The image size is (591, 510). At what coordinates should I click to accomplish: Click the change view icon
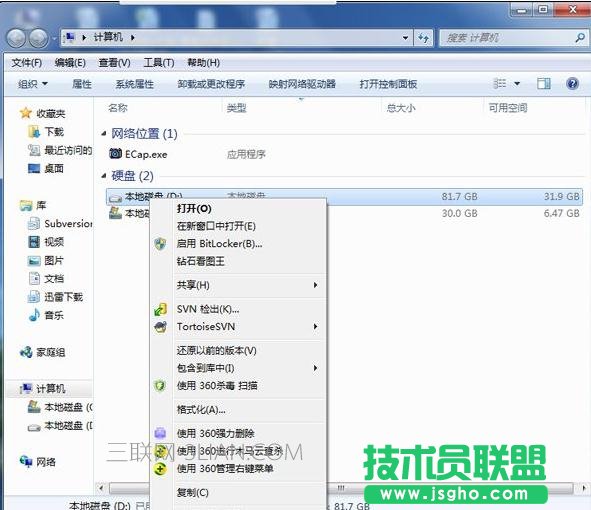[500, 83]
